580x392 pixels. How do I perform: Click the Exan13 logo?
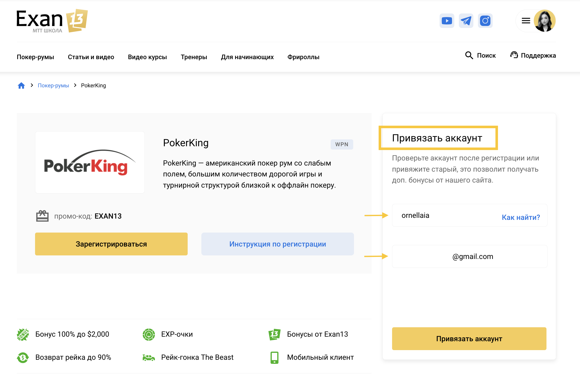pos(52,21)
